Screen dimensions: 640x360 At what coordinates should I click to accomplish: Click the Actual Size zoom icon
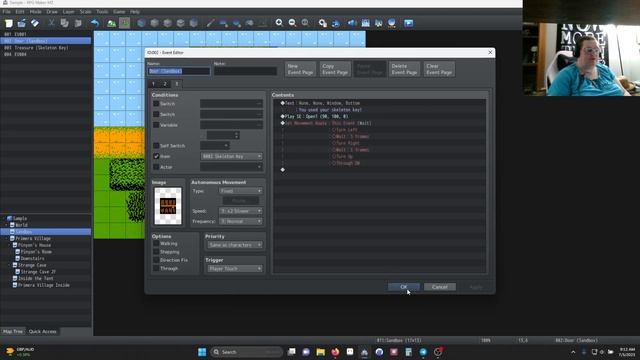(305, 23)
